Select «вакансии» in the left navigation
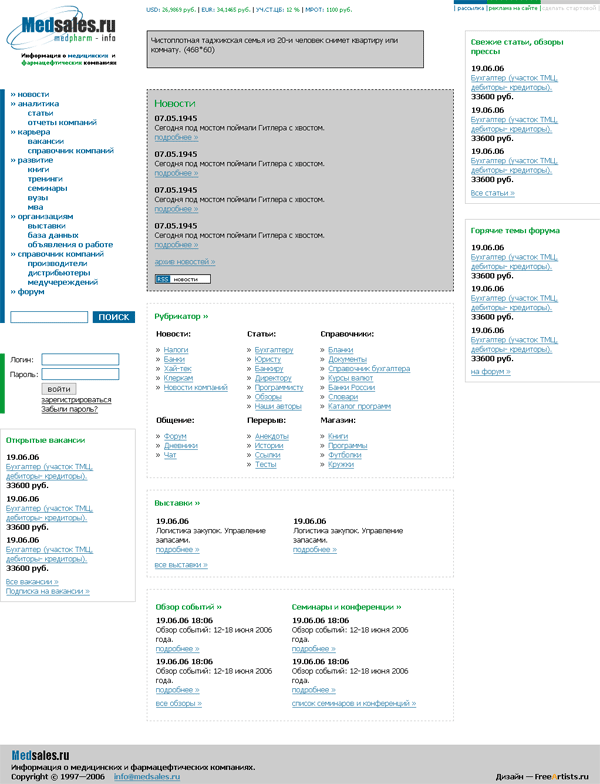Viewport: 600px width, 784px height. coord(46,141)
